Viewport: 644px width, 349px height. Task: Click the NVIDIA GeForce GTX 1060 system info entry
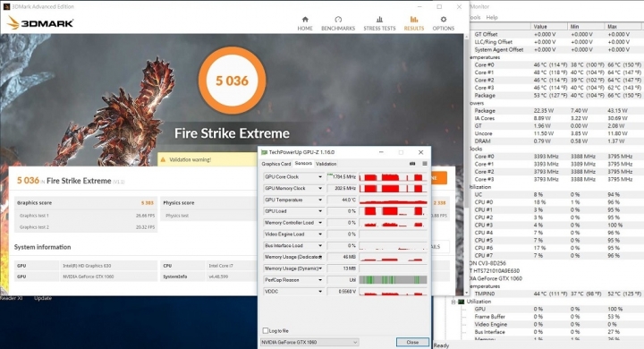[88, 277]
